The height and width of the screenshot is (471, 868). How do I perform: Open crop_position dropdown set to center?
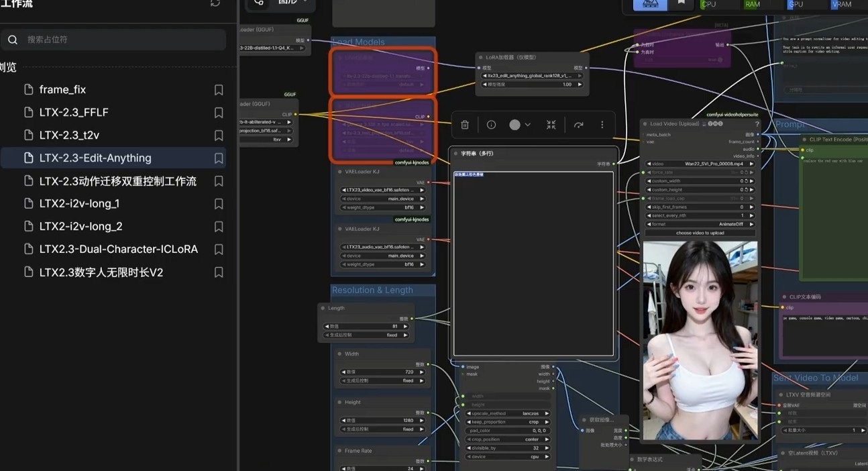508,439
